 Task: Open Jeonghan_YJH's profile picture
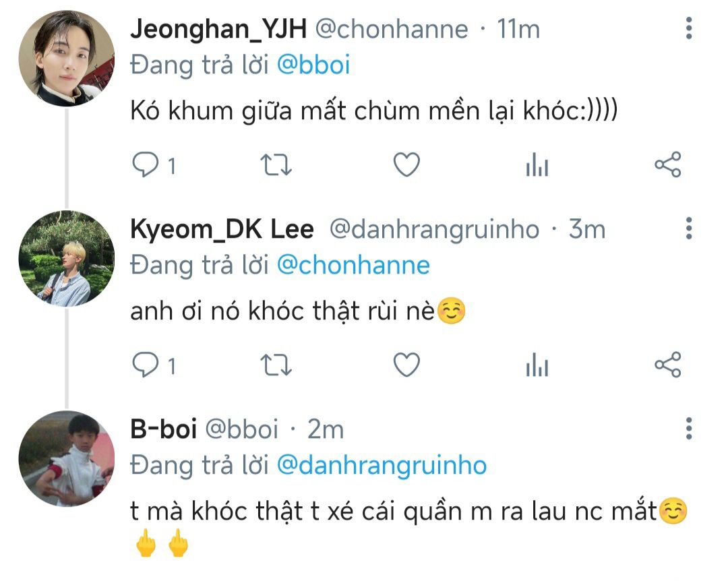66,59
